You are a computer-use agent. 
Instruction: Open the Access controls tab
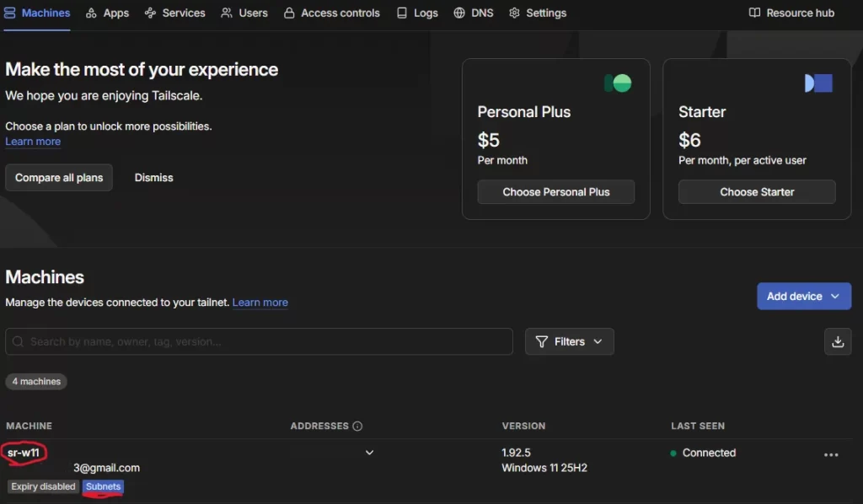331,13
